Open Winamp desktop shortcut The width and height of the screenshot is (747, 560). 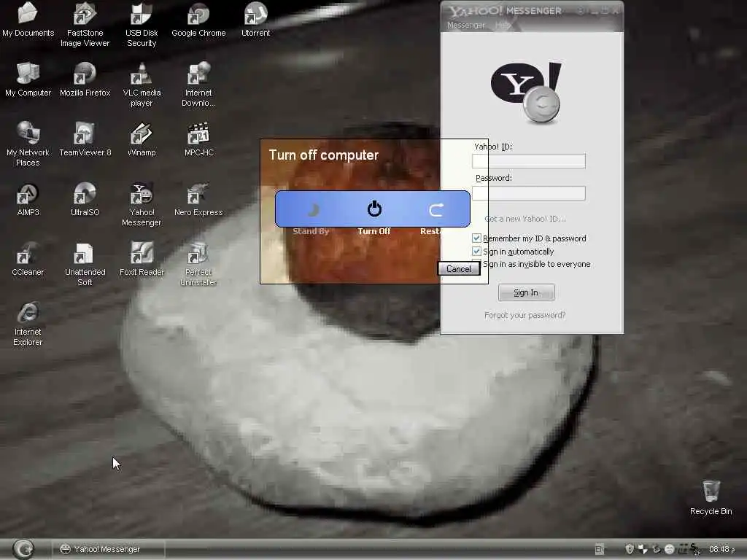pyautogui.click(x=142, y=139)
